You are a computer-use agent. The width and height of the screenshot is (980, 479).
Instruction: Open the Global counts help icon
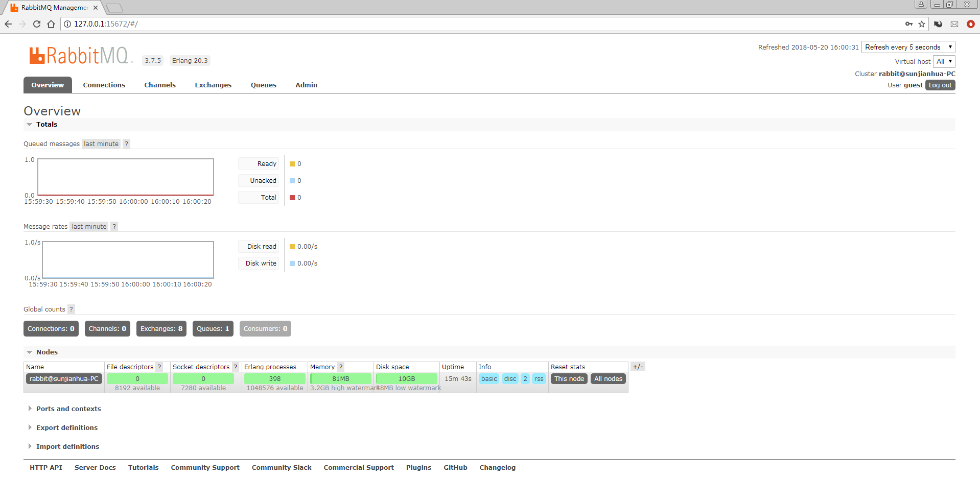click(72, 309)
